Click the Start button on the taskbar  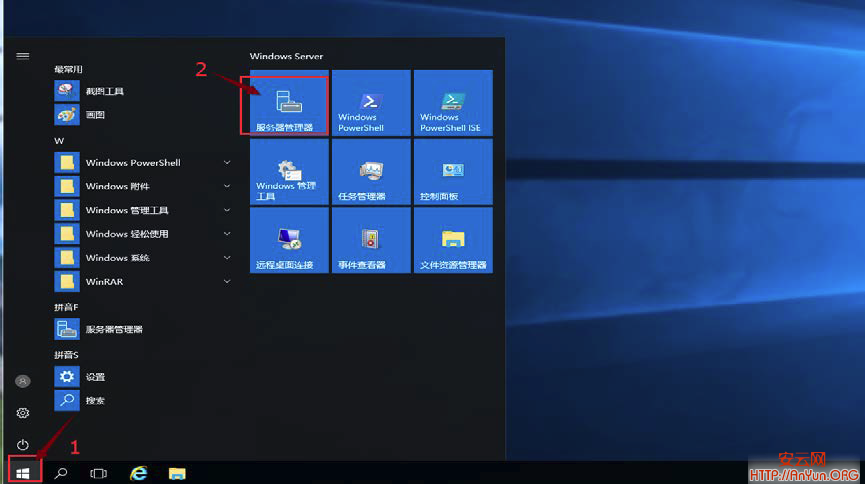pyautogui.click(x=23, y=471)
